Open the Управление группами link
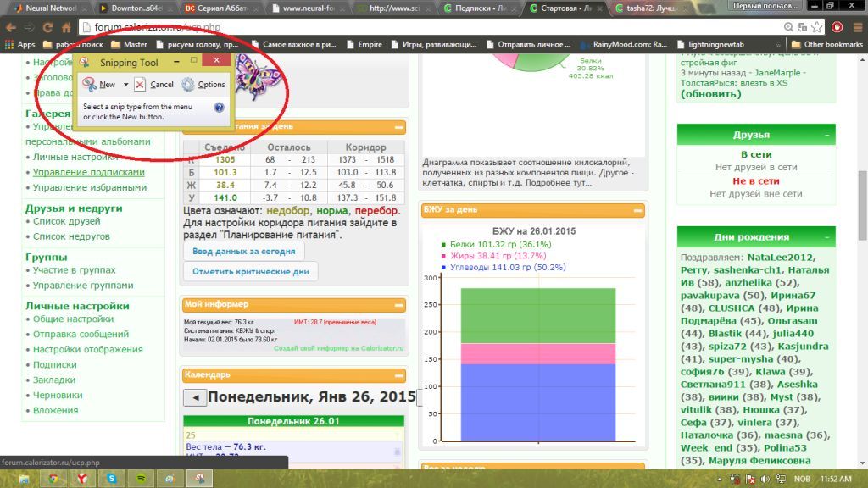 point(83,286)
